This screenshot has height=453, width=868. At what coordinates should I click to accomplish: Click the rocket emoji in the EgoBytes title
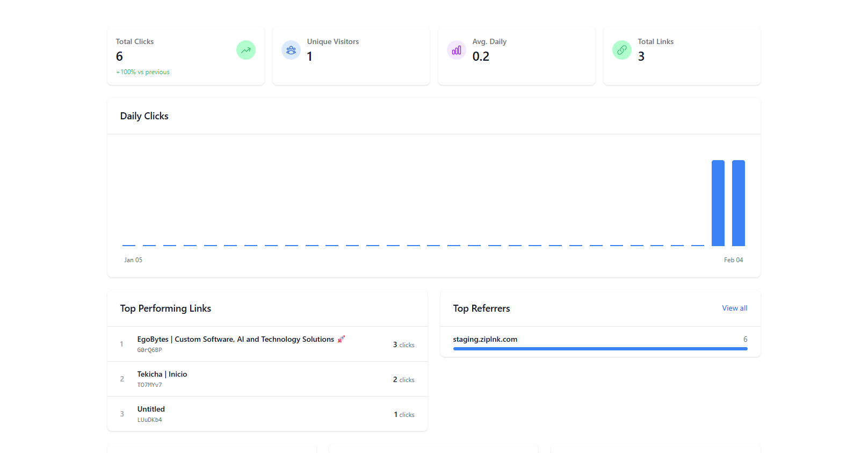(341, 339)
